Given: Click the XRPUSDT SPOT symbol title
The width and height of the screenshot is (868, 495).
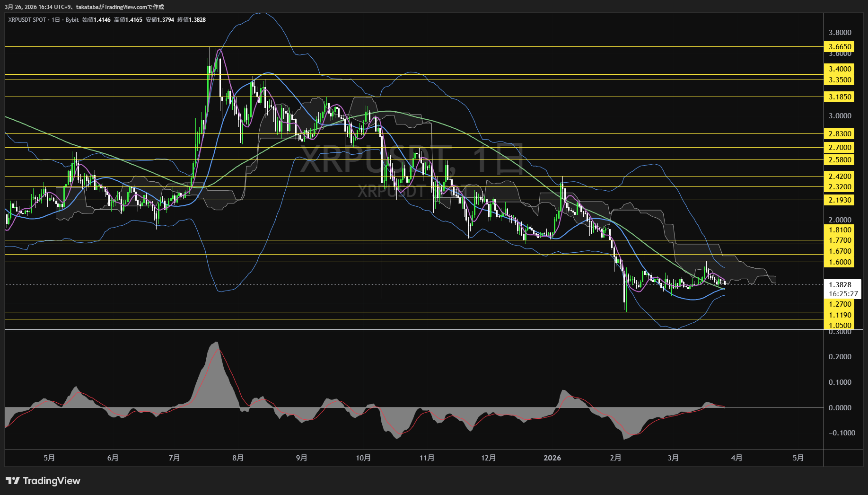Looking at the screenshot, I should 27,20.
